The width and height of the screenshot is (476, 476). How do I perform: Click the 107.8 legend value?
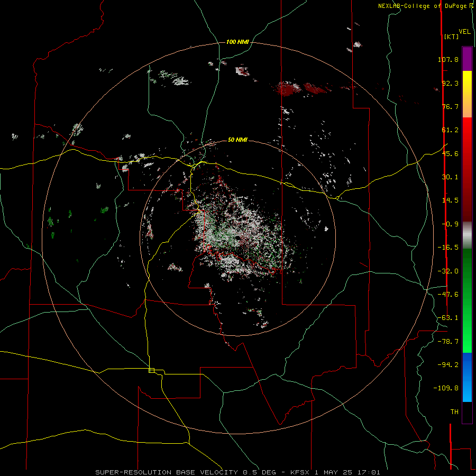click(x=448, y=59)
